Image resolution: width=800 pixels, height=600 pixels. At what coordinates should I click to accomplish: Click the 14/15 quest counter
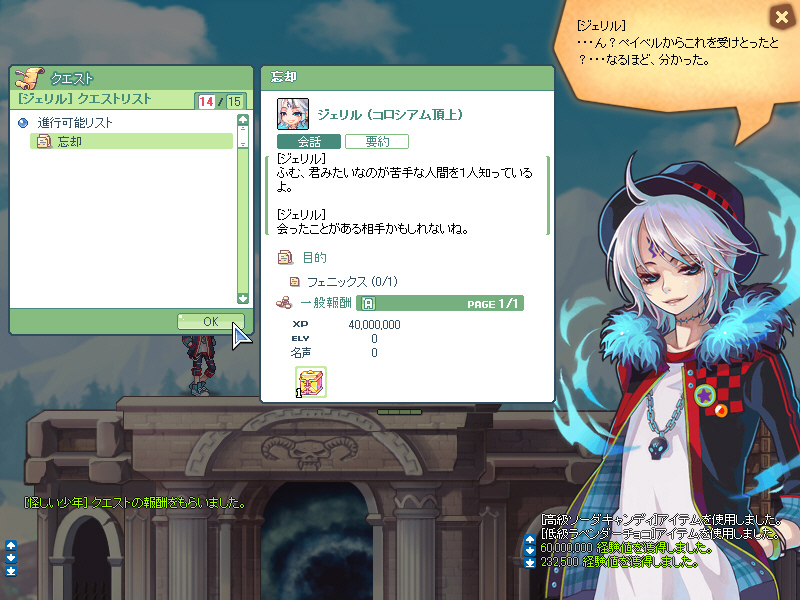click(x=220, y=102)
